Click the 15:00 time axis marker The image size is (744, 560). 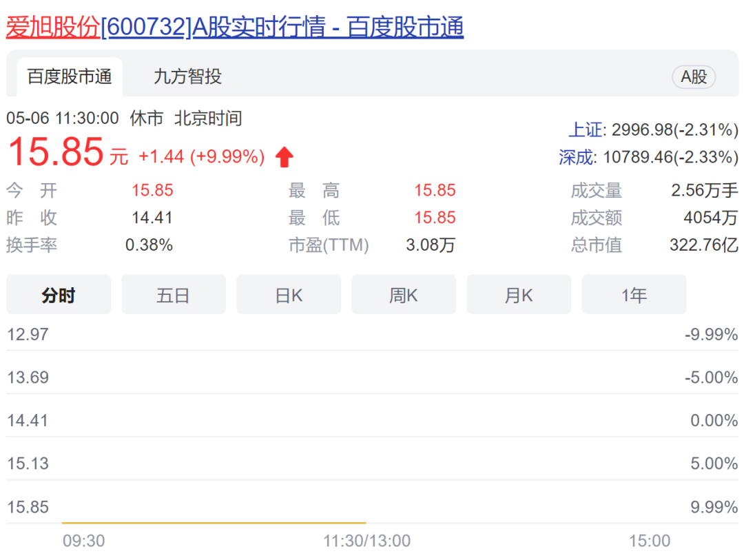(649, 541)
